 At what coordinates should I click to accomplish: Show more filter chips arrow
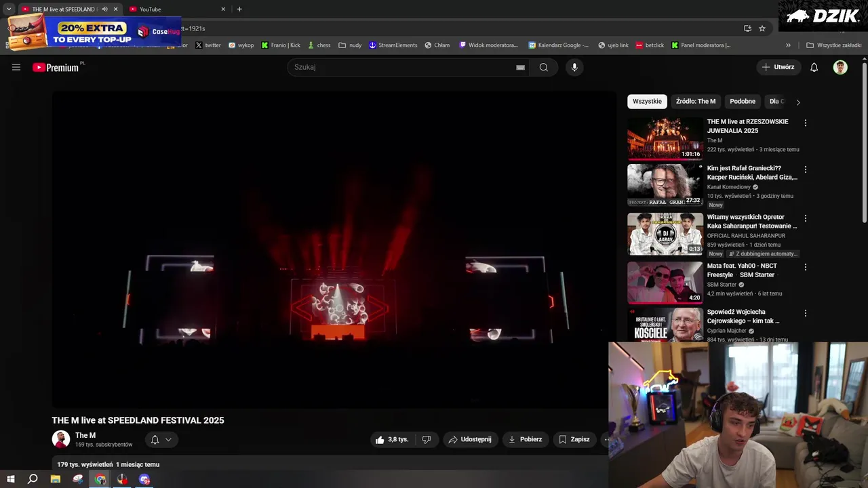[798, 102]
